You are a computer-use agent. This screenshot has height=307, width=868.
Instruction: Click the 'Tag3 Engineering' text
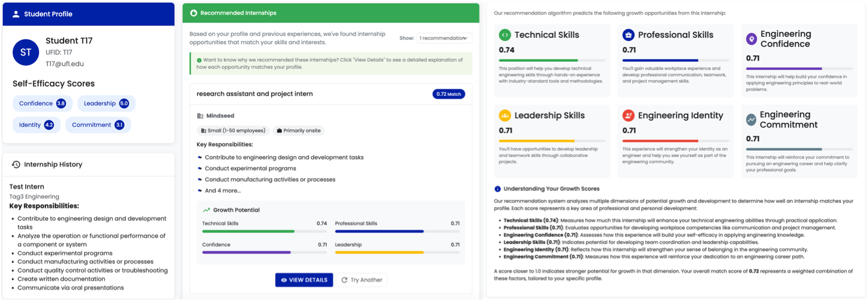pyautogui.click(x=34, y=197)
